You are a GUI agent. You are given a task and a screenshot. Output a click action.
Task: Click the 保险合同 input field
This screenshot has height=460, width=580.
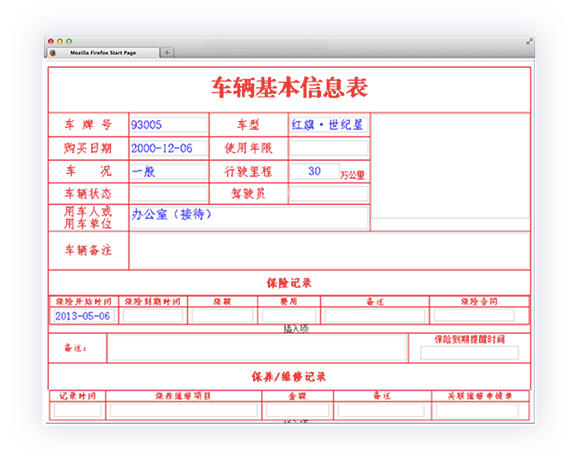474,315
